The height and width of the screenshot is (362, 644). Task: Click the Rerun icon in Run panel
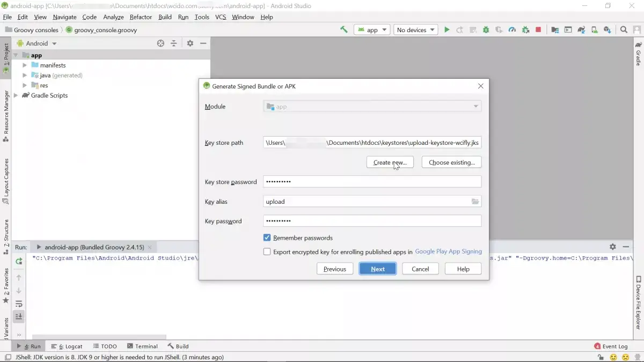(x=19, y=261)
